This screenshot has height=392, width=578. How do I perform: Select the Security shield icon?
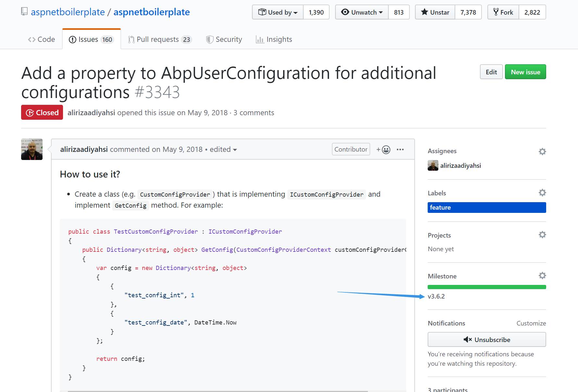click(x=209, y=39)
